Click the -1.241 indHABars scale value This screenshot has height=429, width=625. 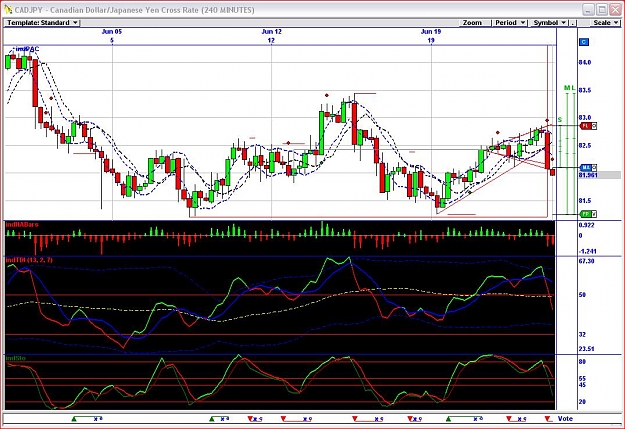click(x=588, y=251)
